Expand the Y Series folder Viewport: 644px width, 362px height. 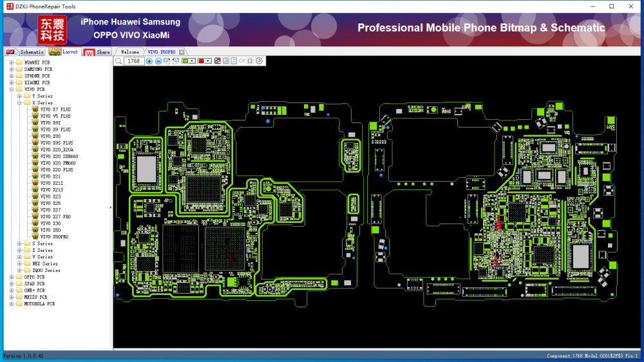click(19, 96)
